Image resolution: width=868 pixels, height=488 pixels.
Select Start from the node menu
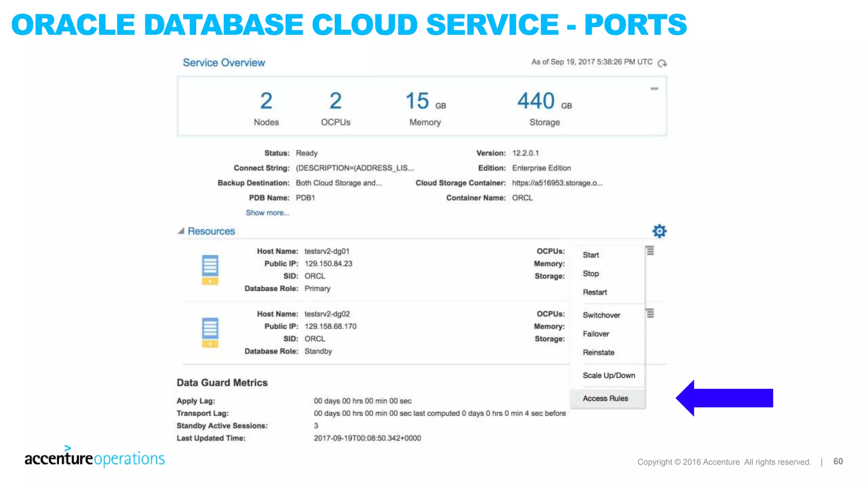[x=591, y=255]
